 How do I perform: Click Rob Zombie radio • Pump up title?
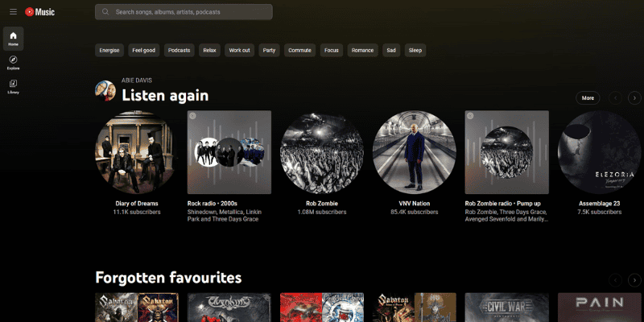pos(502,204)
